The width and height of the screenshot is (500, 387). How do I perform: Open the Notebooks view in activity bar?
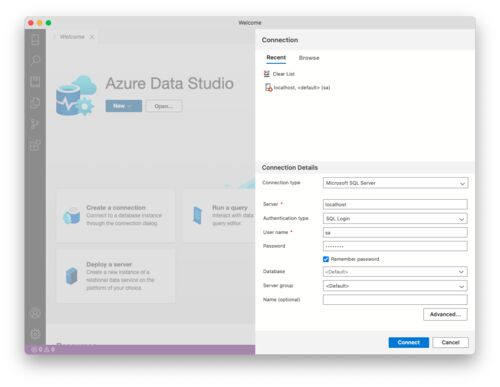coord(35,81)
